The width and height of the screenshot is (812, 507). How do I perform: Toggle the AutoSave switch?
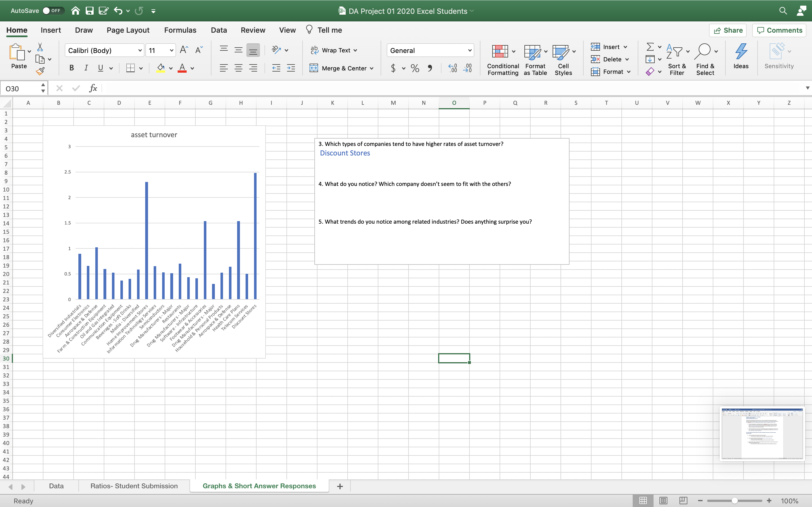click(53, 11)
